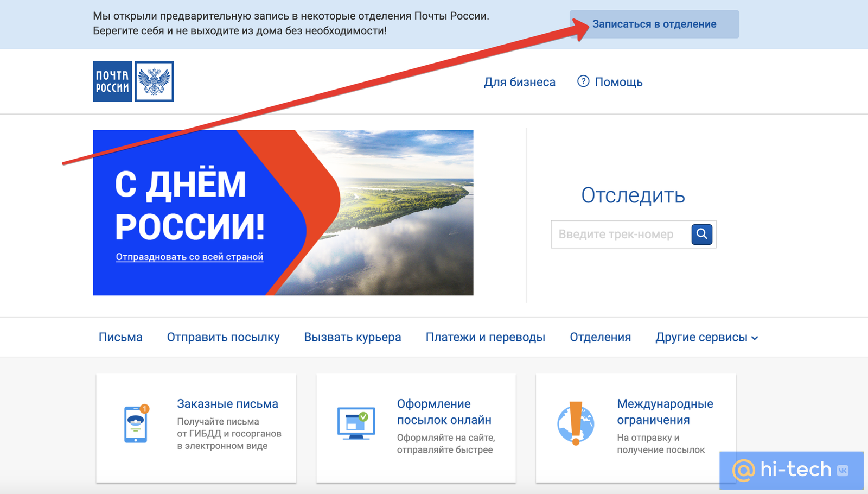The width and height of the screenshot is (868, 494).
Task: Open the Помощь link
Action: coord(618,82)
